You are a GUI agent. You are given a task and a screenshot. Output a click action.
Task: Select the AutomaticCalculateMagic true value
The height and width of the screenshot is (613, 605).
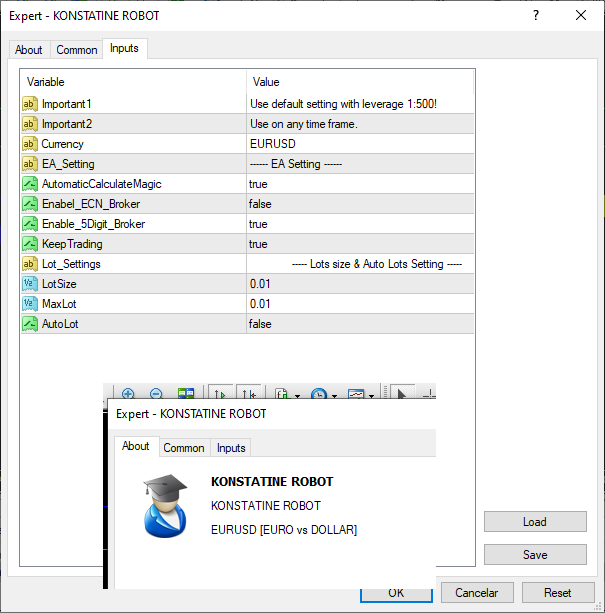pyautogui.click(x=360, y=184)
